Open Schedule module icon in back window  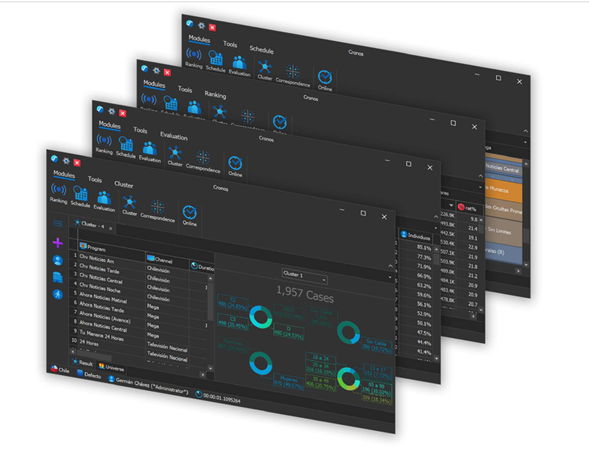tap(216, 61)
